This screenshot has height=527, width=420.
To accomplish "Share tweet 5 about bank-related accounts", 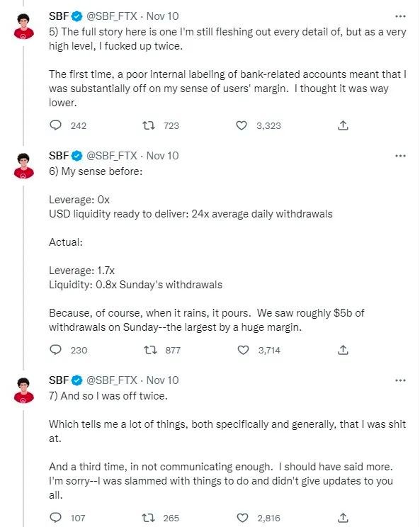I will point(343,125).
